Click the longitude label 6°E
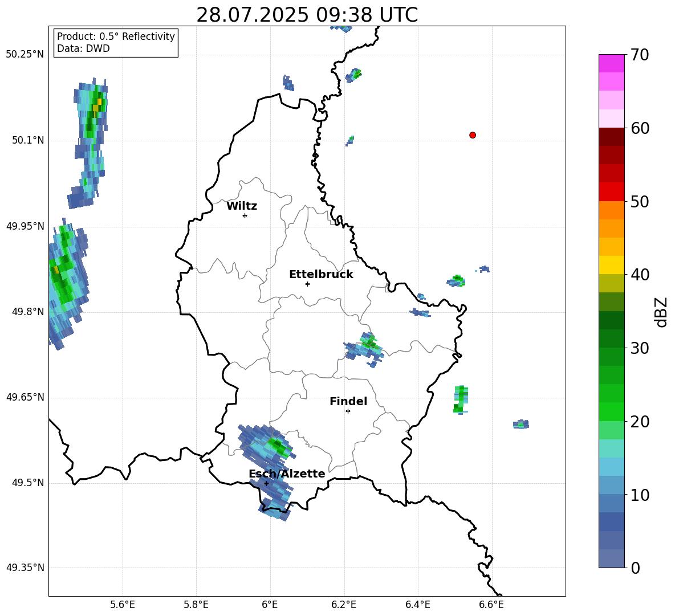The width and height of the screenshot is (675, 616). pyautogui.click(x=270, y=605)
